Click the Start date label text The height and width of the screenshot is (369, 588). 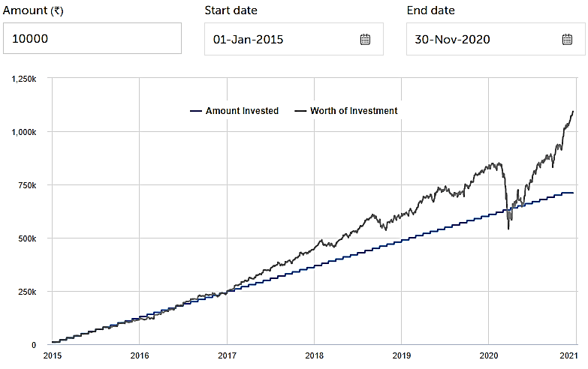tap(231, 10)
